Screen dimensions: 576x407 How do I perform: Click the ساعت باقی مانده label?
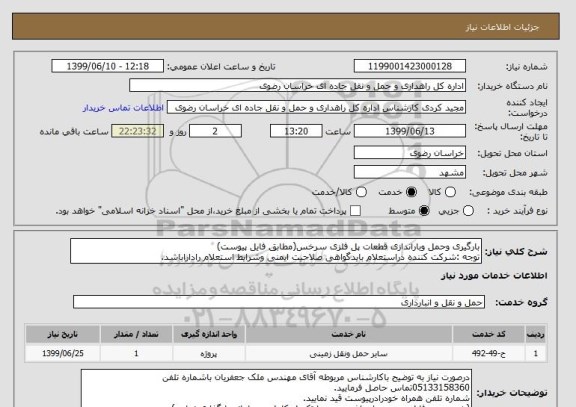click(x=74, y=132)
